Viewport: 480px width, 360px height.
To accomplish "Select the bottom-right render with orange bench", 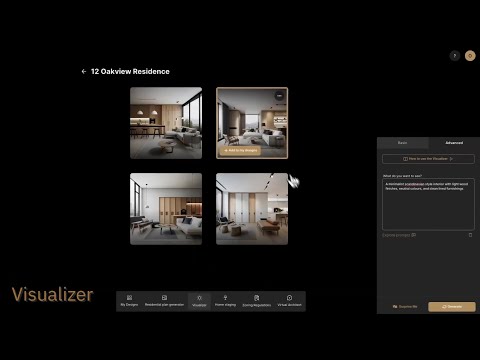I will pos(252,209).
